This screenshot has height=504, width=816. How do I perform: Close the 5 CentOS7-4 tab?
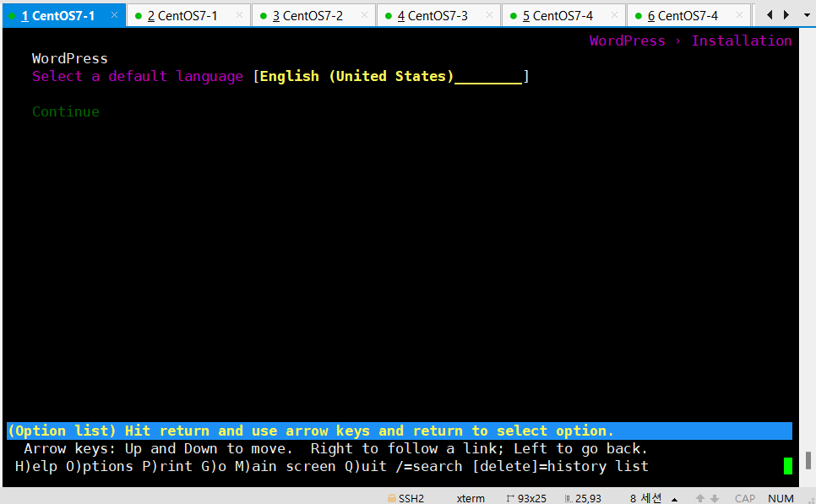(x=614, y=15)
